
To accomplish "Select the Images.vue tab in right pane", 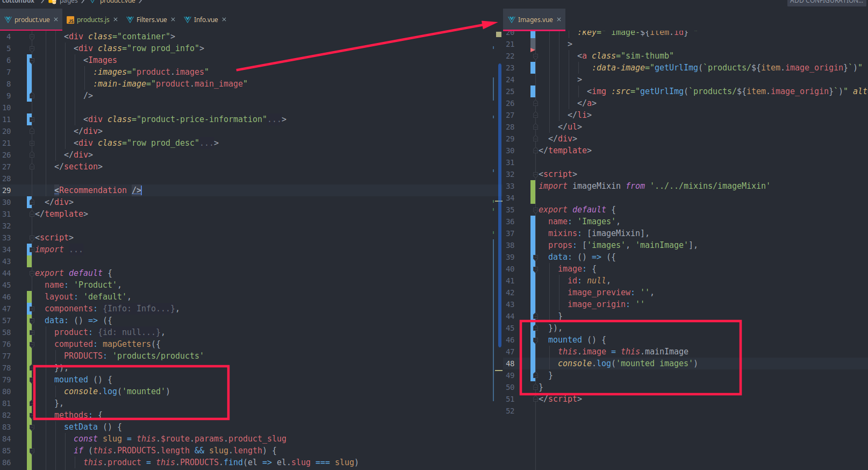I will pos(535,20).
